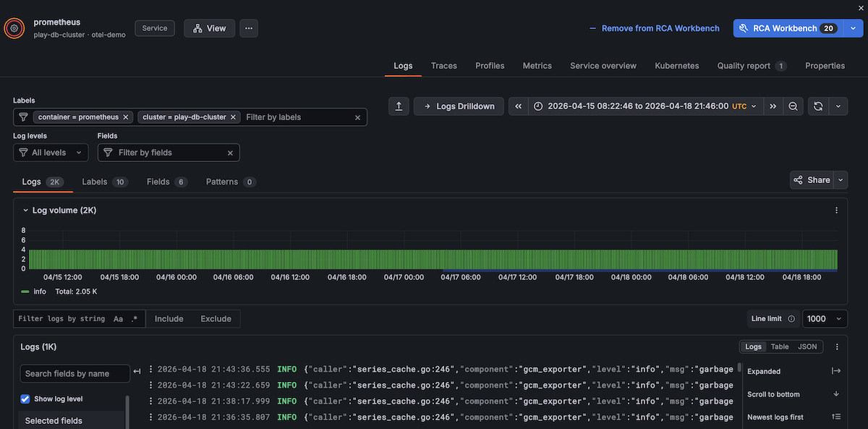Select the JSON view mode
Viewport: 868px width, 429px height.
(807, 347)
